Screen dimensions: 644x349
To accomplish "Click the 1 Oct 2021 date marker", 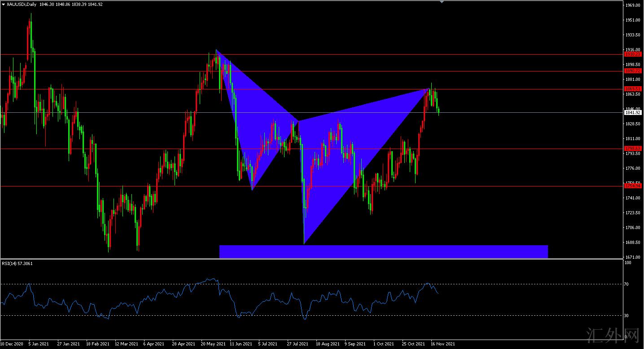I will 384,344.
